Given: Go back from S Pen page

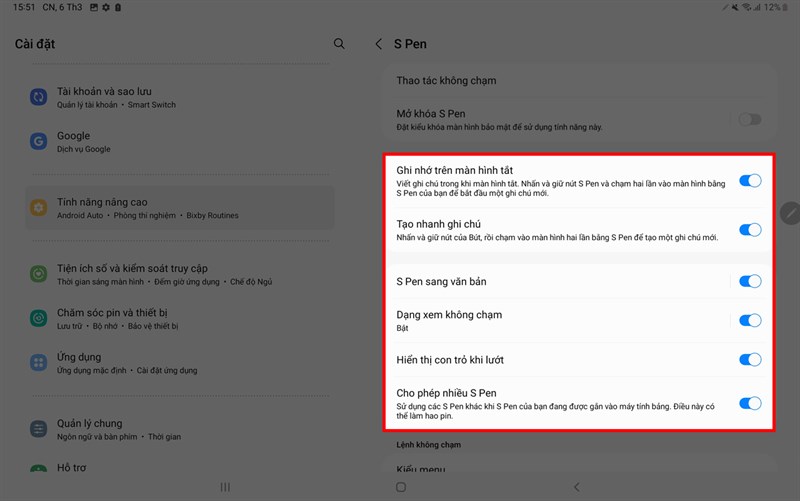Looking at the screenshot, I should click(379, 44).
